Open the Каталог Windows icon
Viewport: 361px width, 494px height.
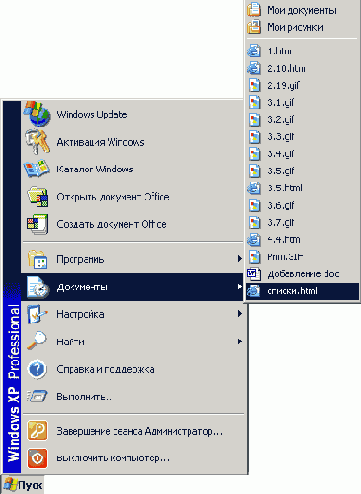[x=37, y=169]
